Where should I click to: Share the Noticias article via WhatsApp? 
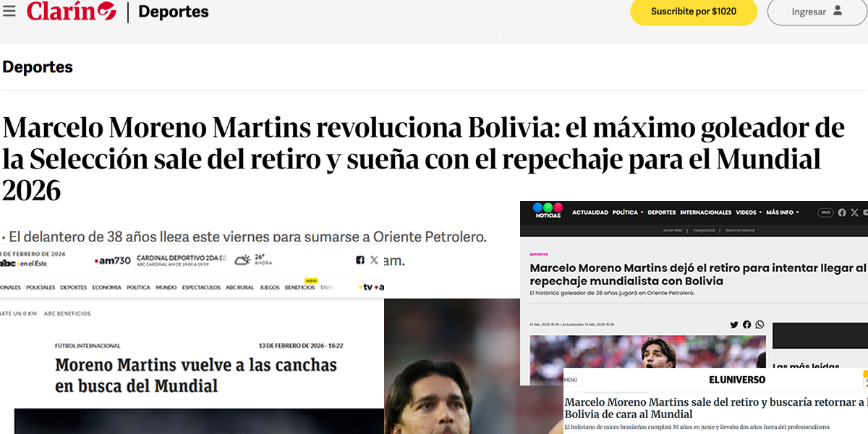tap(759, 325)
